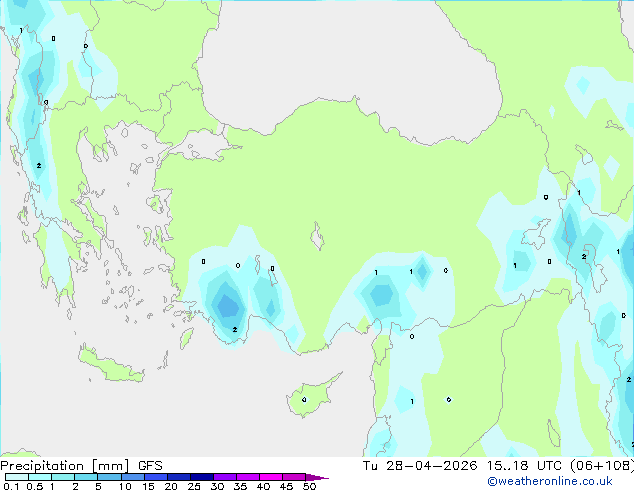Click the legend label '15'
Image resolution: width=634 pixels, height=490 pixels.
148,486
